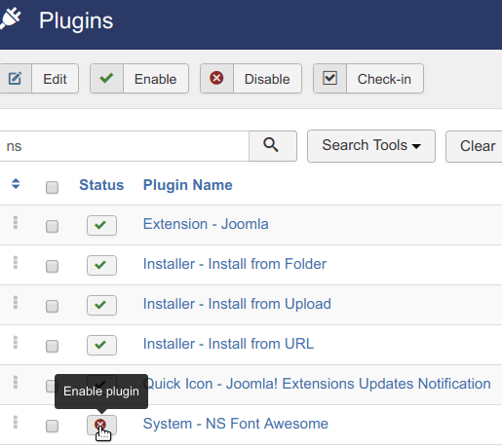Viewport: 502px width, 448px height.
Task: Open the Extension - Joomla plugin
Action: 206,224
